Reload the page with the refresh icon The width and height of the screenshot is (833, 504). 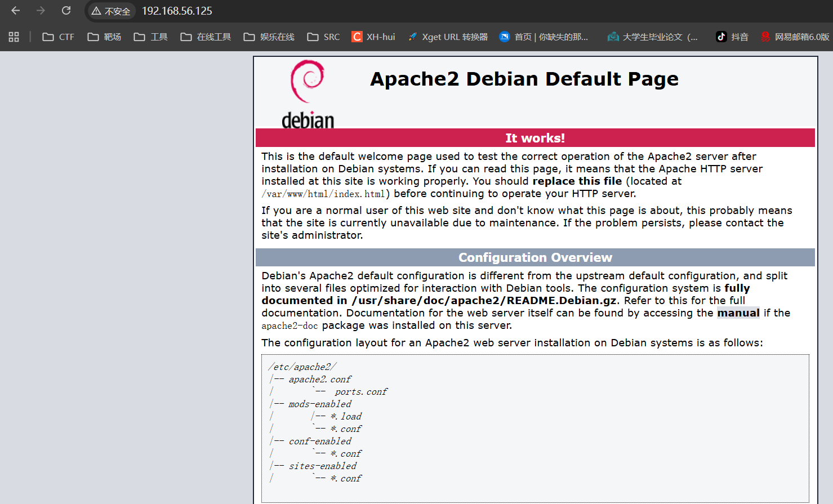tap(66, 11)
